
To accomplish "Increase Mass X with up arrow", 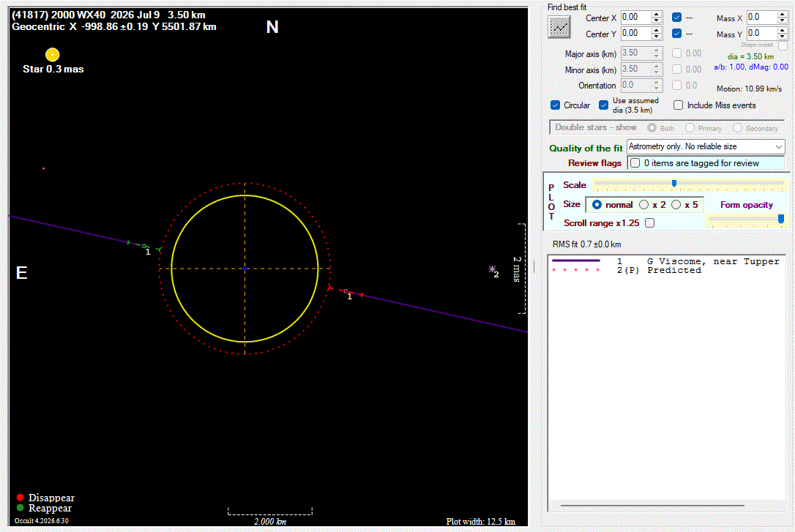I will coord(783,14).
